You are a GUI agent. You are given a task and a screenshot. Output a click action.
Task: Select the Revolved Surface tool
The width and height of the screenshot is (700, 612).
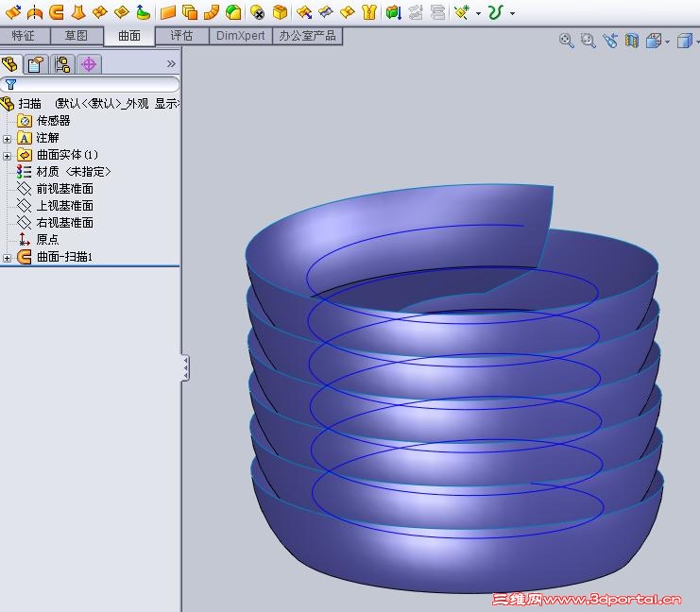[x=34, y=12]
